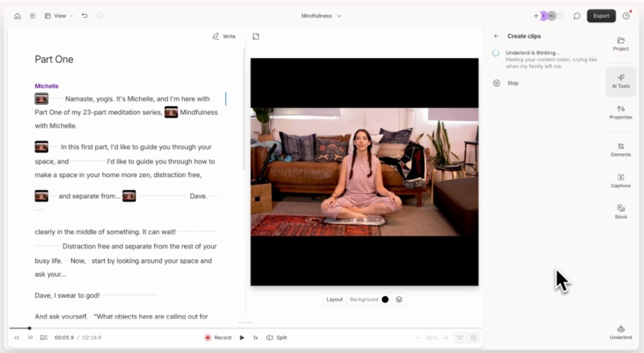Switch to the Project tab
The image size is (644, 353).
(x=621, y=43)
